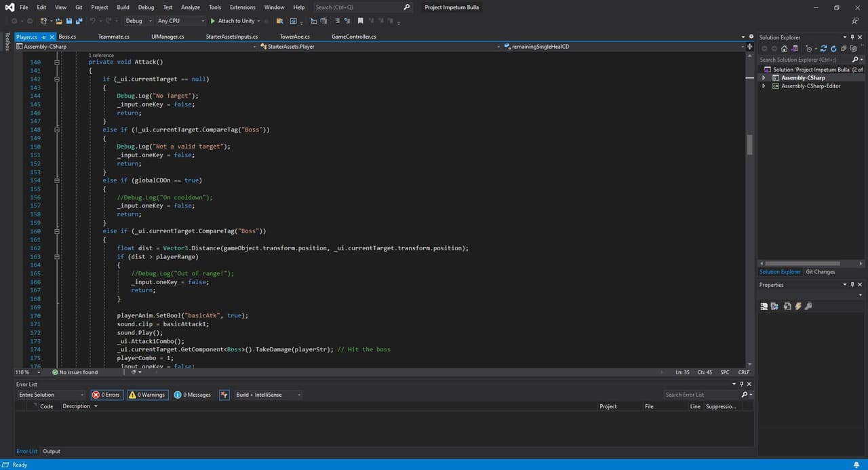Open the Extensions menu

click(x=242, y=7)
